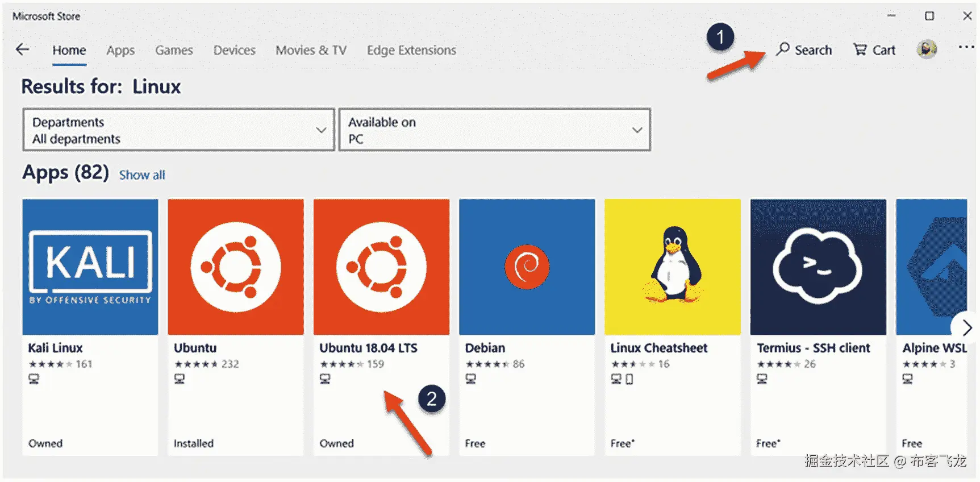Click the PC icon under Linux Cheatsheet
The image size is (980, 482).
(616, 379)
